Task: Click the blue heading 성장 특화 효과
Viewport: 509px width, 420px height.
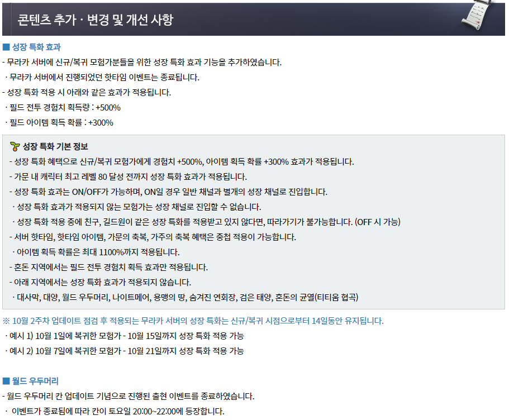Action: pos(36,47)
